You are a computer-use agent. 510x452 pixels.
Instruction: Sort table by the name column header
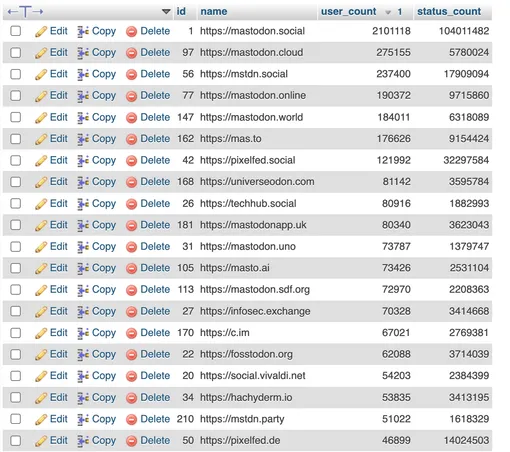pyautogui.click(x=214, y=11)
